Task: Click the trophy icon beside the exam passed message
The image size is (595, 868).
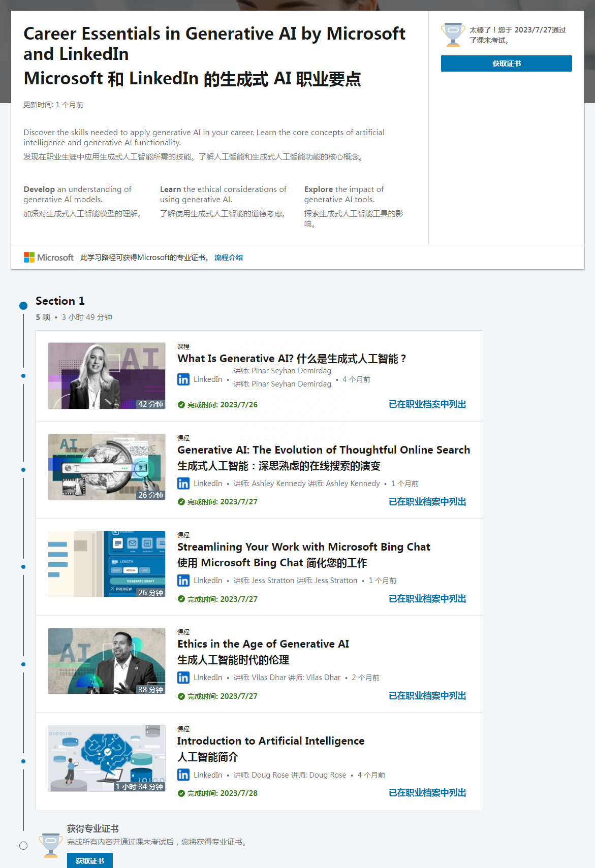Action: point(453,35)
